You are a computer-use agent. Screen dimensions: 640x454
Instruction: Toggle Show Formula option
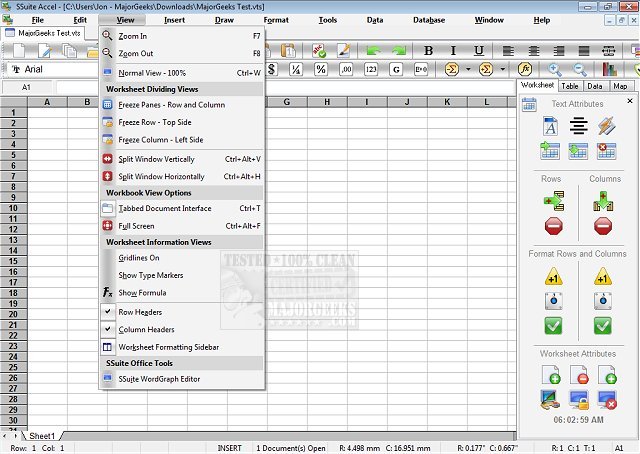pyautogui.click(x=182, y=293)
